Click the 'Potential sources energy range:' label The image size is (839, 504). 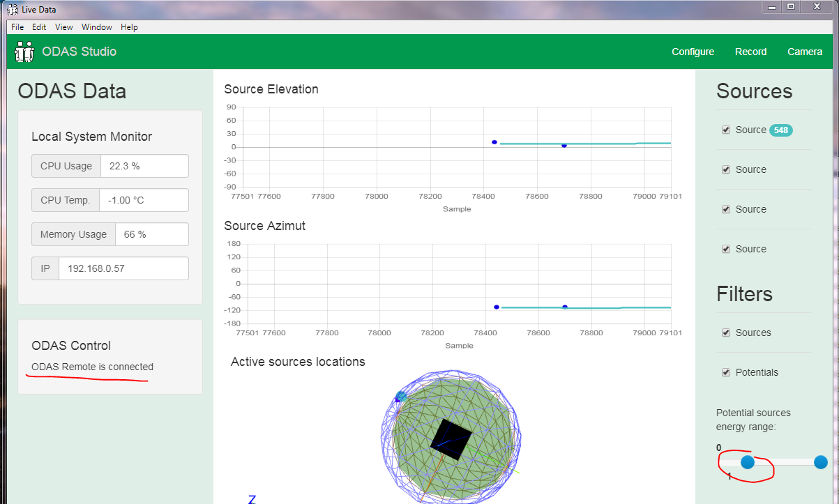point(753,420)
